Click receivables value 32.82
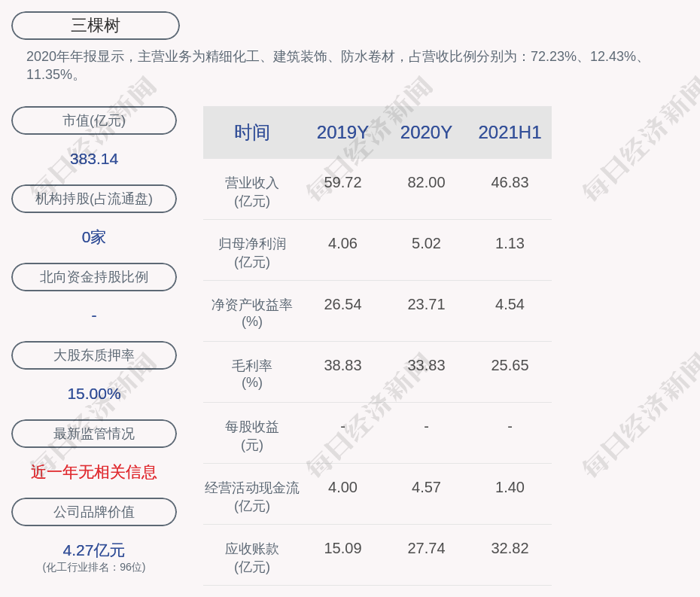Image resolution: width=700 pixels, height=597 pixels. click(510, 548)
